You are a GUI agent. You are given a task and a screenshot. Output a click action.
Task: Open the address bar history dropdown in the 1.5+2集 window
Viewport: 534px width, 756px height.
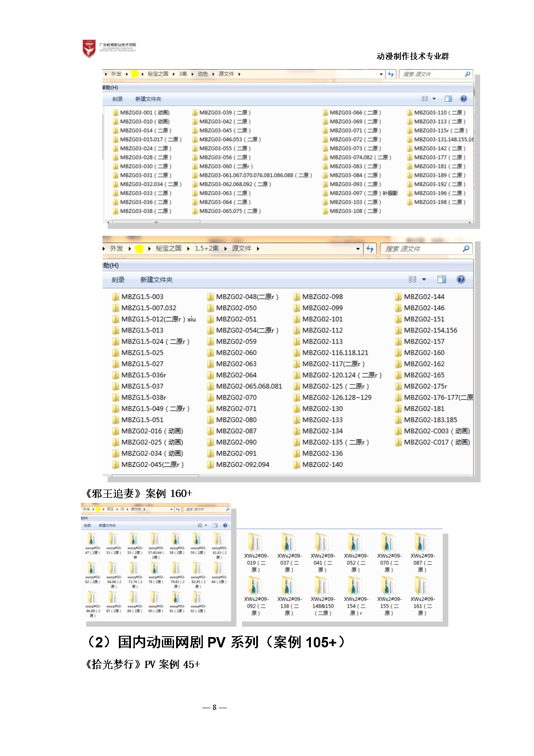tap(358, 249)
